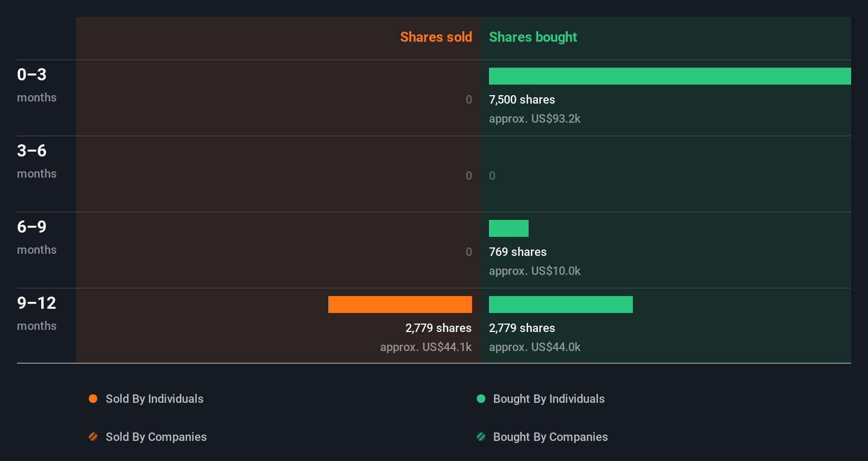This screenshot has height=461, width=868.
Task: Select the 0–3 months row label
Action: tap(36, 85)
